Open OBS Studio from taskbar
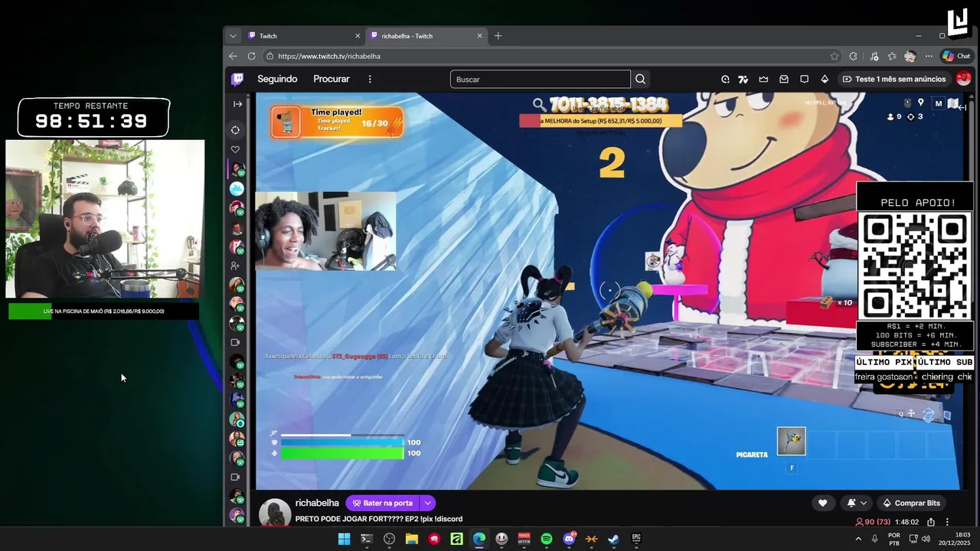The image size is (980, 551). click(389, 539)
